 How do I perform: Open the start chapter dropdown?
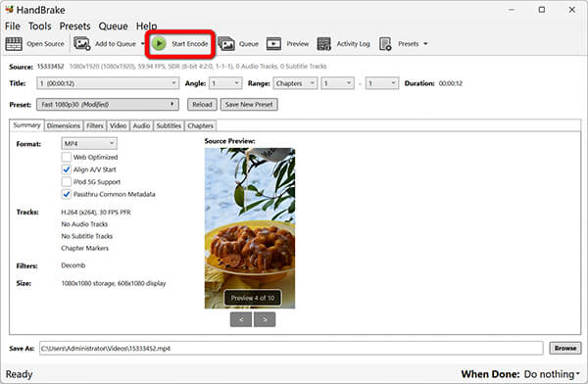[x=337, y=83]
